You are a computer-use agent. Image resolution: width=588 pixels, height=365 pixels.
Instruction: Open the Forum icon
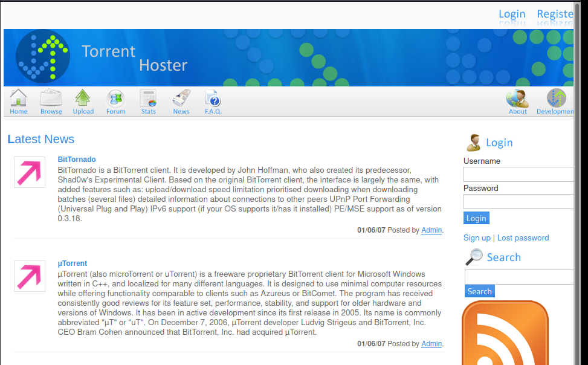coord(115,99)
